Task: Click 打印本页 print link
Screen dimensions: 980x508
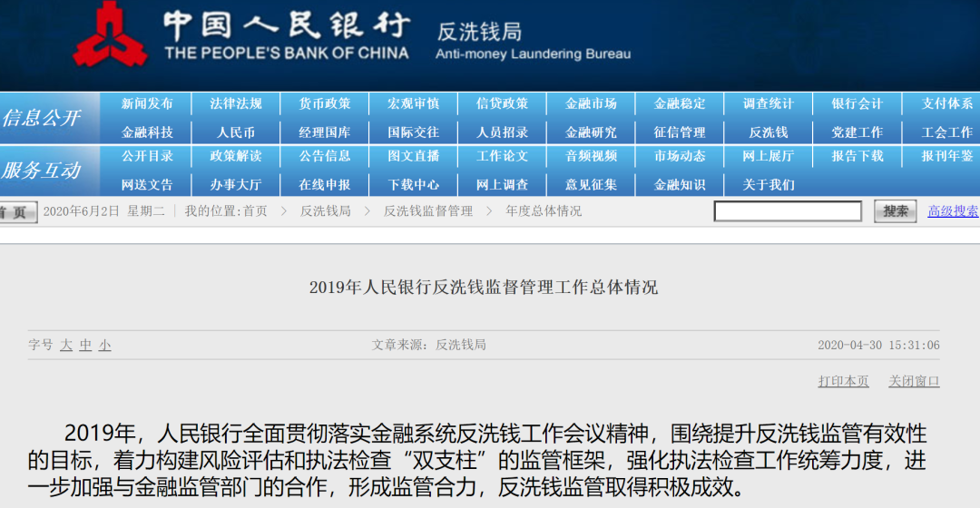Action: [843, 381]
